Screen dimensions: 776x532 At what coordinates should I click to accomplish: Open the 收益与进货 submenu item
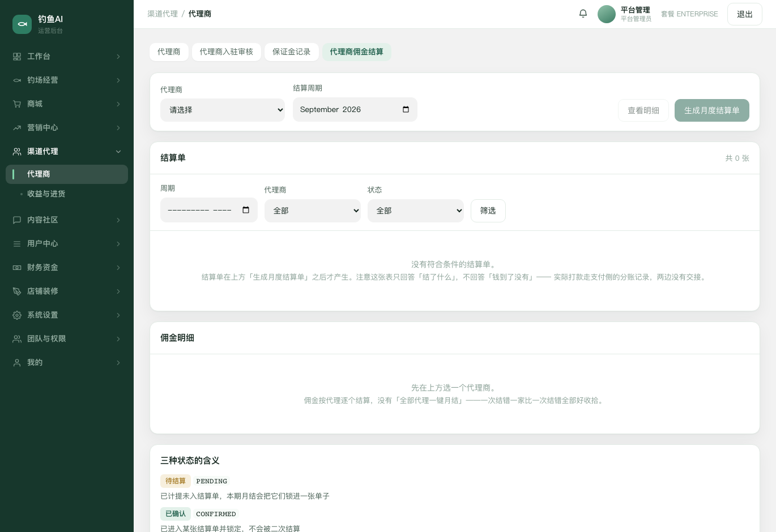[67, 194]
